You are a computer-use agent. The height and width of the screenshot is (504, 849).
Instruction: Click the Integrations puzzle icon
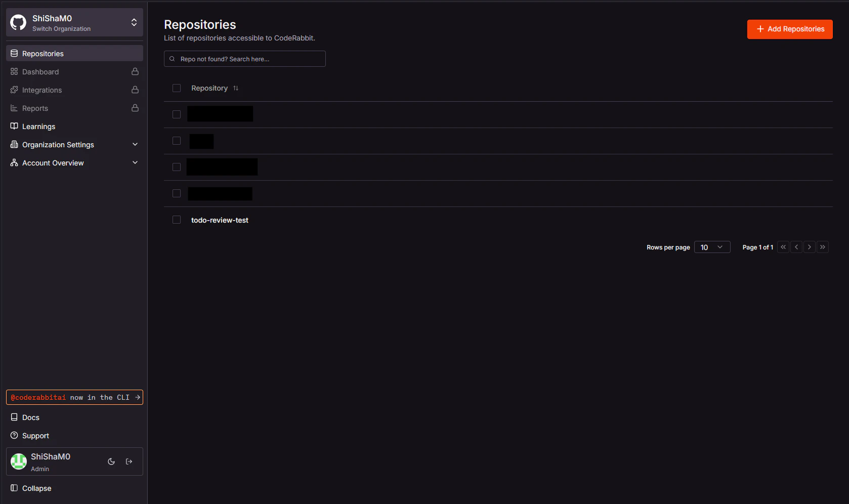coord(14,90)
